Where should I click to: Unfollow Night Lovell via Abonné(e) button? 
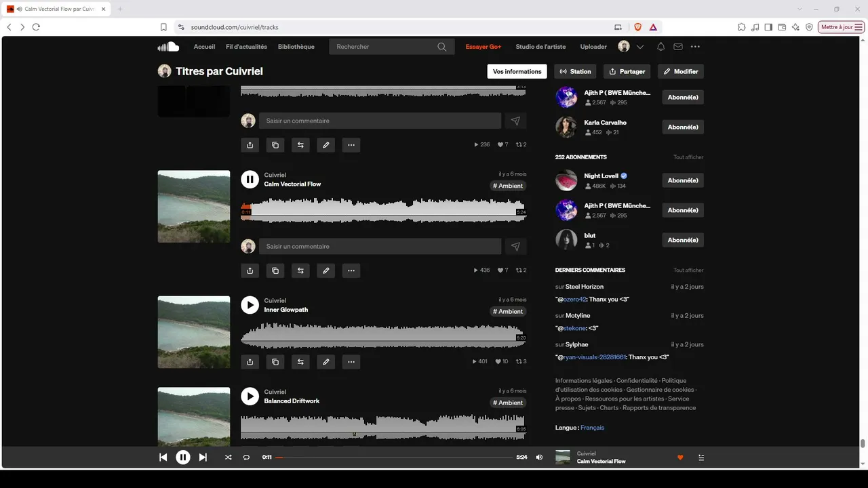tap(683, 180)
